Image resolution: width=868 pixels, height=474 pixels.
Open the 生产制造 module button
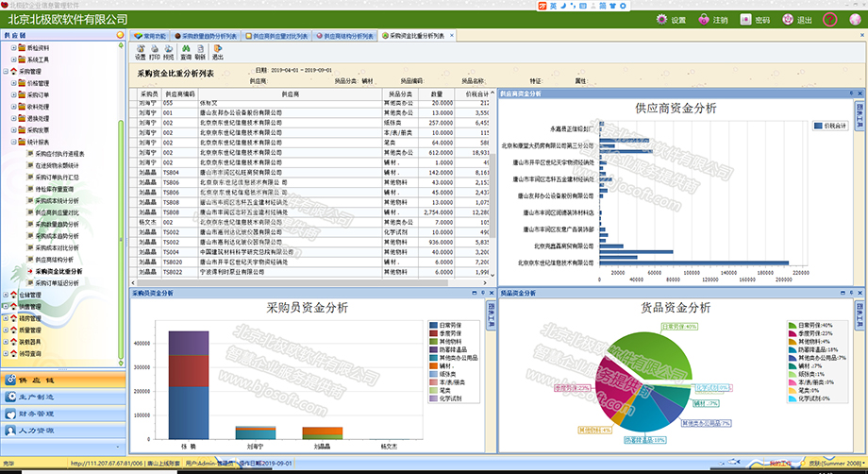pyautogui.click(x=63, y=397)
